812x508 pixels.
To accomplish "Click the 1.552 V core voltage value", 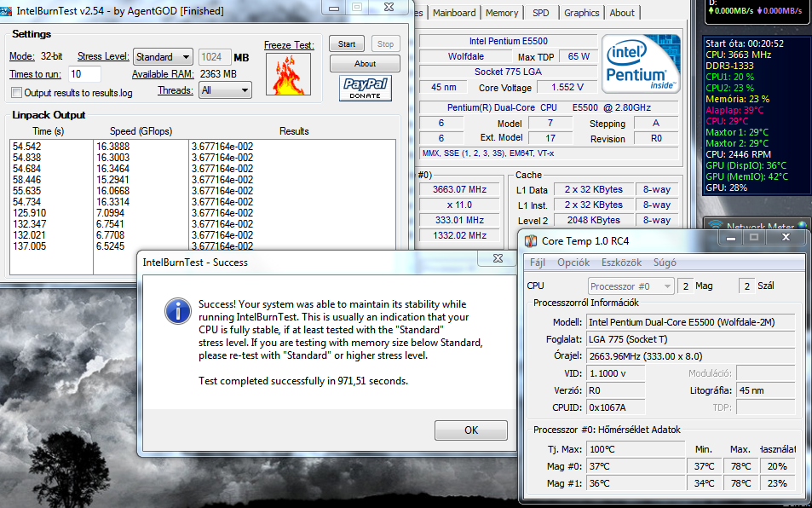I will (x=567, y=87).
